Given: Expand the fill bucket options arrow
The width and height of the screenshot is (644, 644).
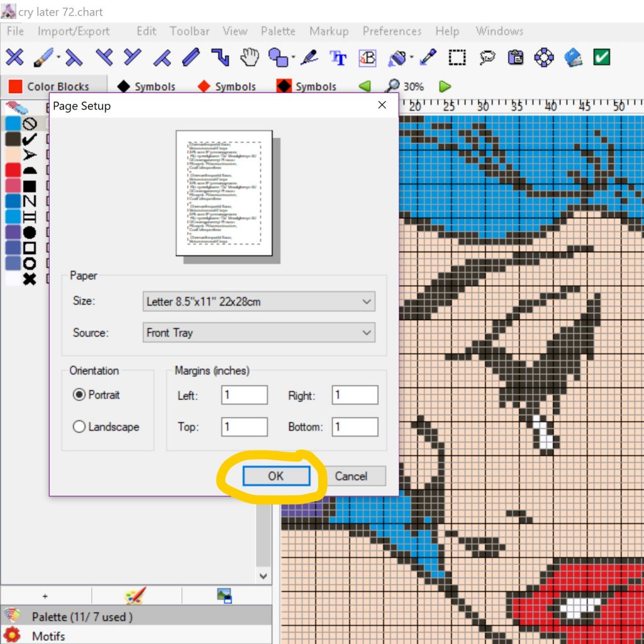Looking at the screenshot, I should click(x=411, y=57).
